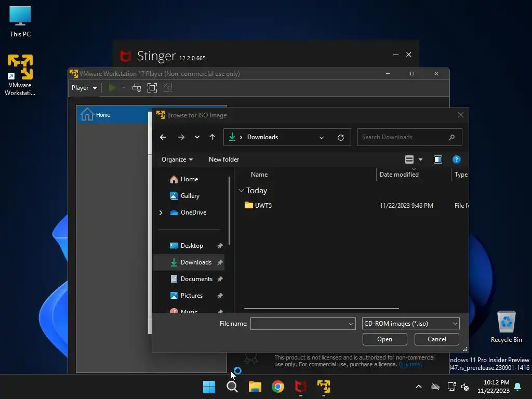Create a New folder

click(x=224, y=159)
